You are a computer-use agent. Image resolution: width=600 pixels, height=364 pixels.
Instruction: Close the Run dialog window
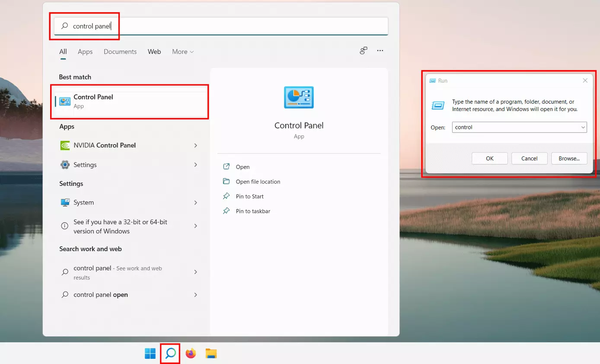click(x=585, y=80)
